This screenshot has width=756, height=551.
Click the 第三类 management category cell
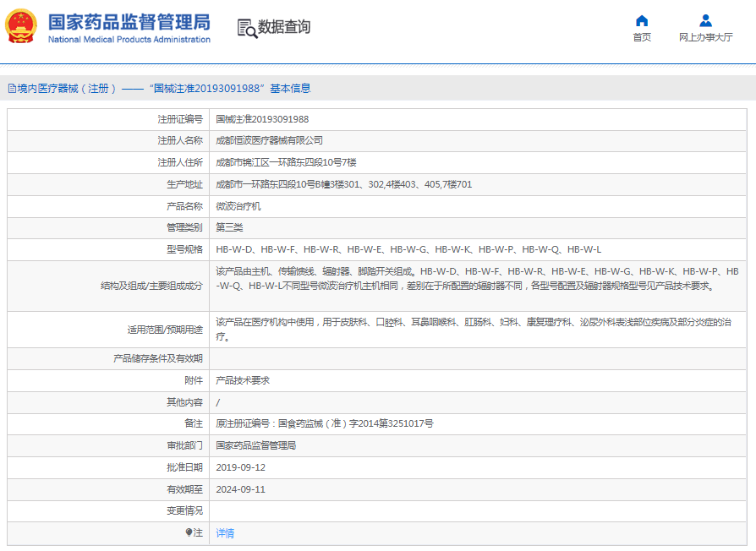[x=229, y=227]
